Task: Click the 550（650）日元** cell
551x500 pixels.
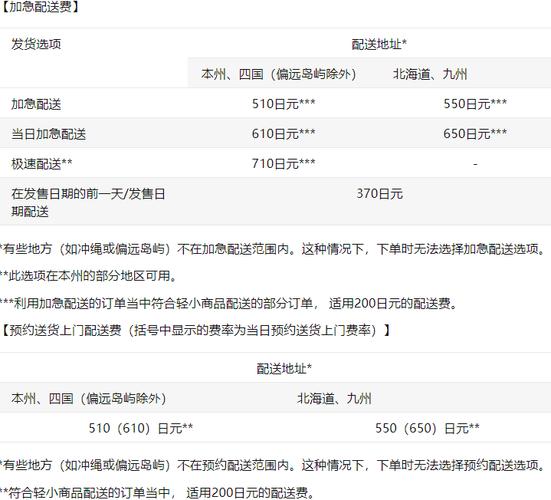Action: (427, 428)
